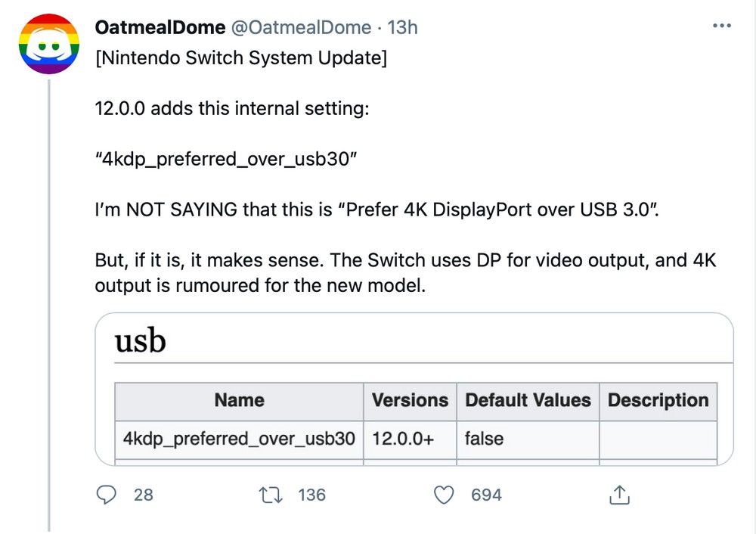Open the three-dot more options menu

pos(723,28)
